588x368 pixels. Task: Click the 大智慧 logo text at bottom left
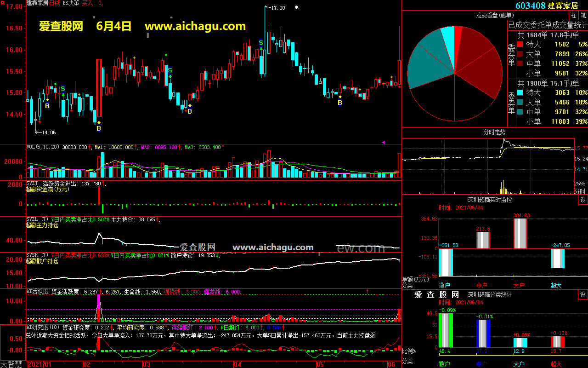click(x=11, y=364)
